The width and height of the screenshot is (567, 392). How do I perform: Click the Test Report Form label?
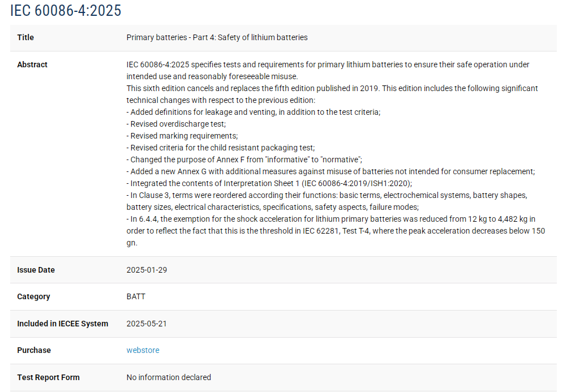[48, 377]
